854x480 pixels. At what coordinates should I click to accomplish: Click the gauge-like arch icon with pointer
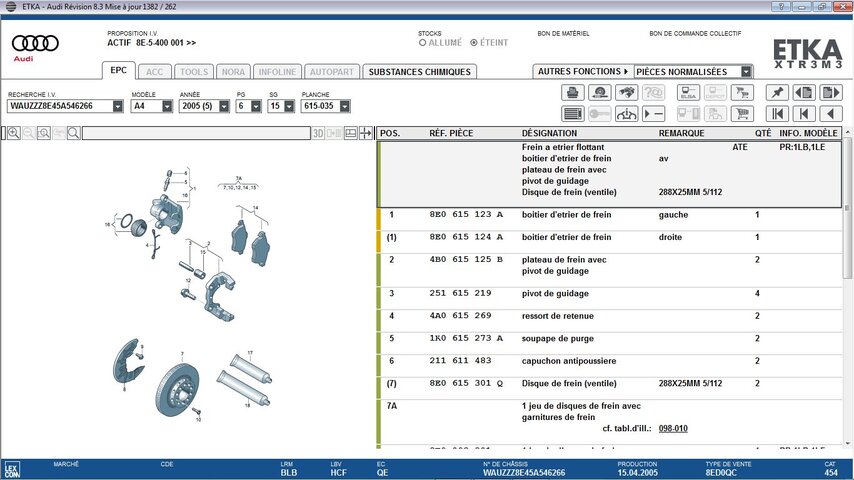tap(626, 114)
